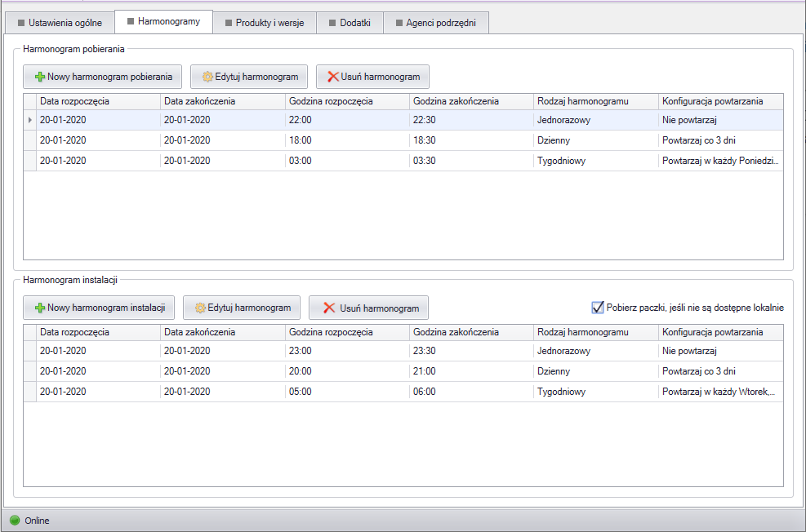
Task: Add a Nowy harmonogram instalacji
Action: [99, 308]
